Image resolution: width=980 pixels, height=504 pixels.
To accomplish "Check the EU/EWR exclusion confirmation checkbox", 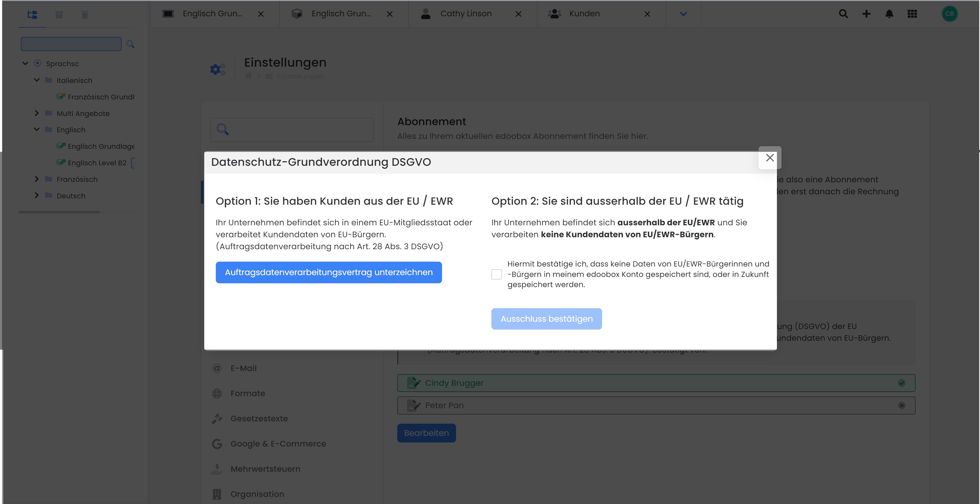I will [x=496, y=274].
